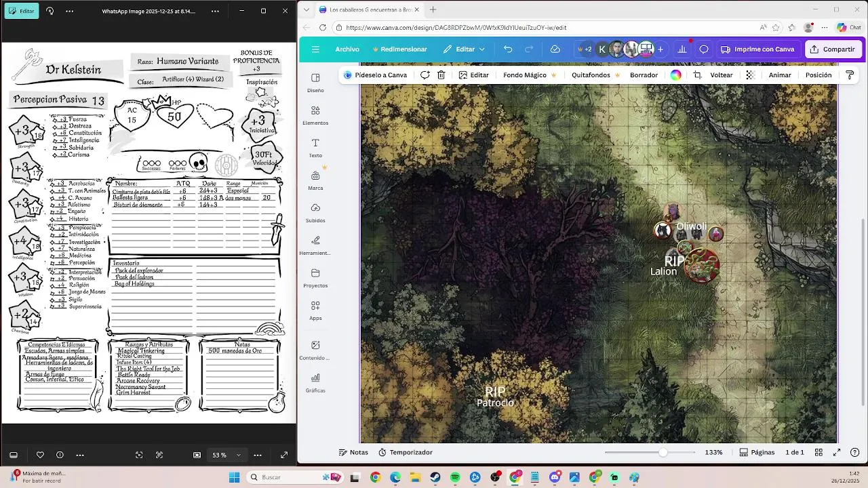Click Editar in the Photos app
868x488 pixels.
point(22,11)
